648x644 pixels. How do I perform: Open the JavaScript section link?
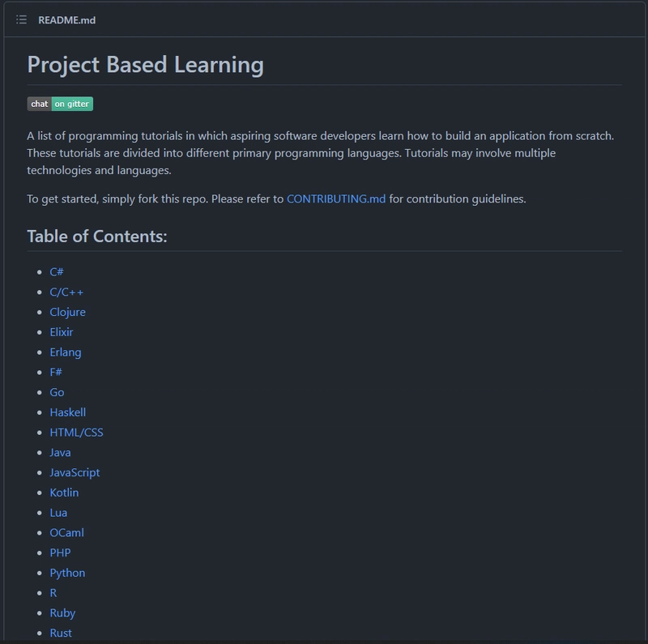pyautogui.click(x=75, y=472)
